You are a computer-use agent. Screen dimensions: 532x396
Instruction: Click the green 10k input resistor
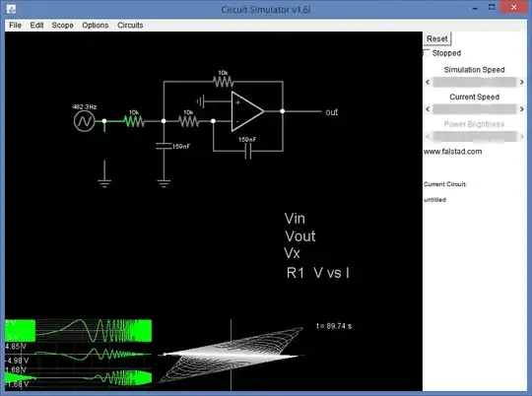(134, 121)
